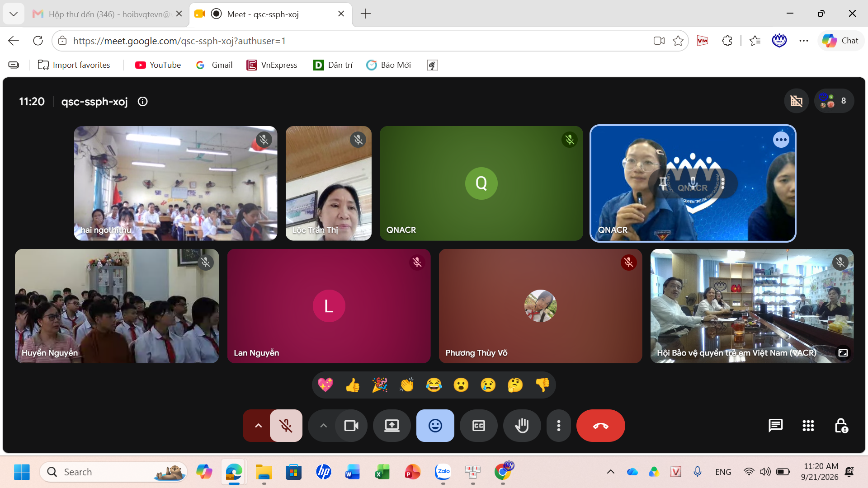The image size is (868, 488).
Task: Expand audio settings arrow beside microphone
Action: pos(258,426)
